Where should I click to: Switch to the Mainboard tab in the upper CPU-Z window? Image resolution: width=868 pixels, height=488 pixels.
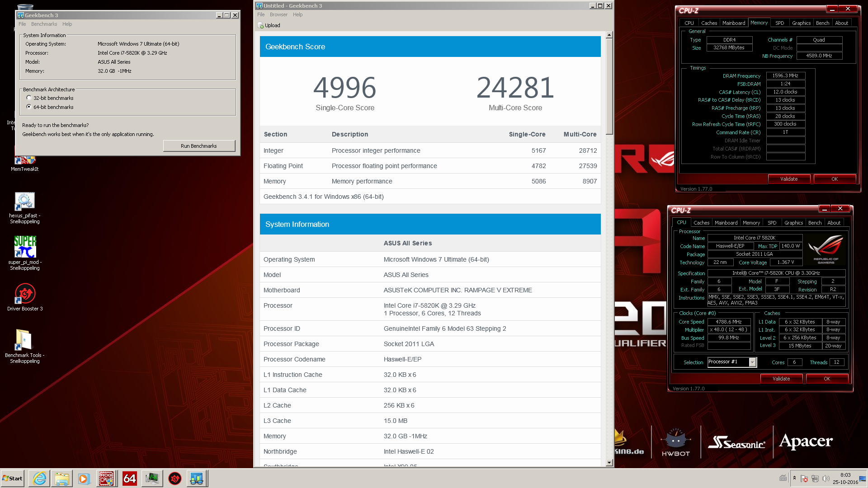click(734, 23)
